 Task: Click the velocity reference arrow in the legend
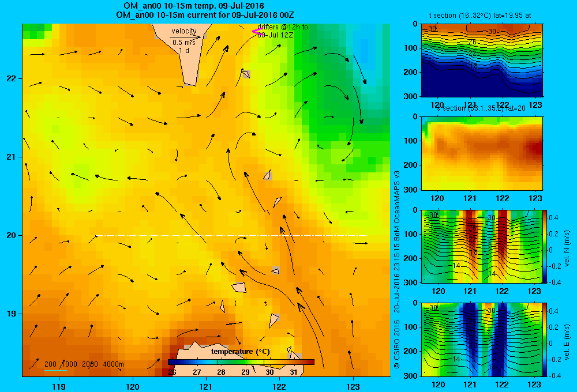click(x=185, y=37)
